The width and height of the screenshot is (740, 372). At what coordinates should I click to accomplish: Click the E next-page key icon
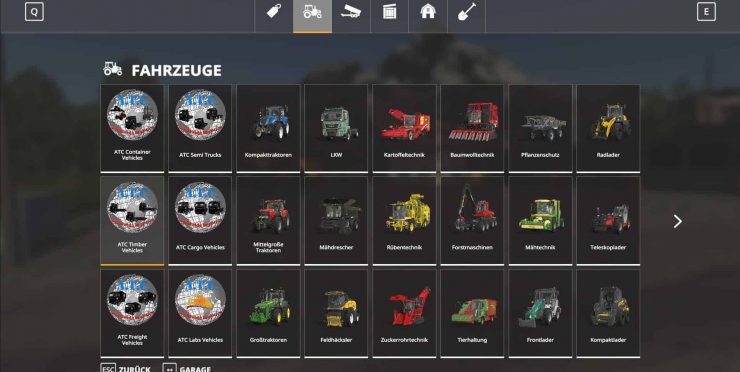point(706,12)
